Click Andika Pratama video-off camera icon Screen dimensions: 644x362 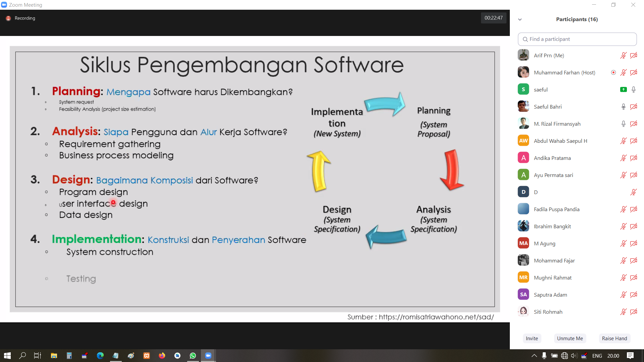(634, 158)
